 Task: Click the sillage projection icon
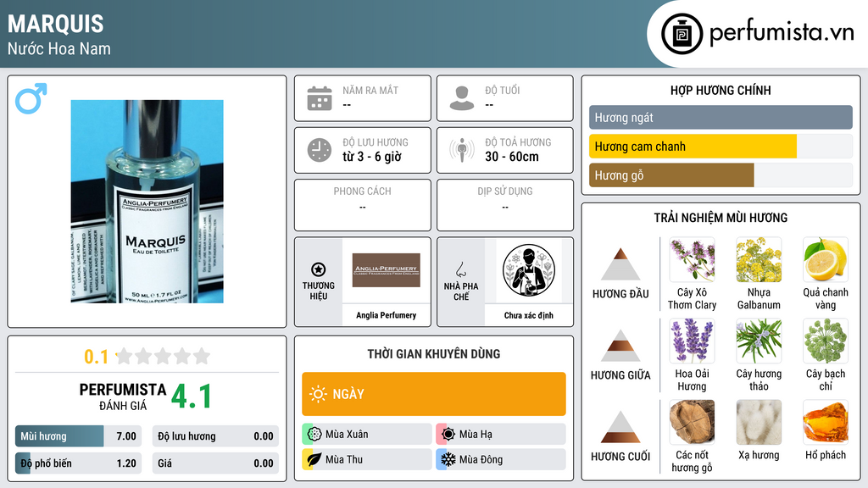click(x=462, y=150)
